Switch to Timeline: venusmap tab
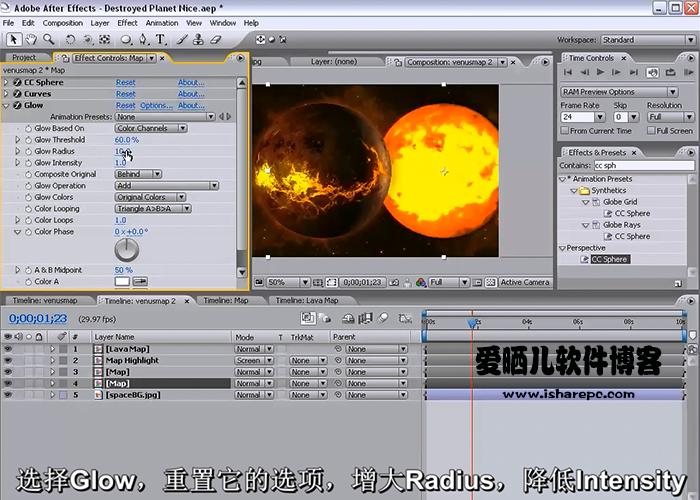This screenshot has height=500, width=700. click(45, 300)
